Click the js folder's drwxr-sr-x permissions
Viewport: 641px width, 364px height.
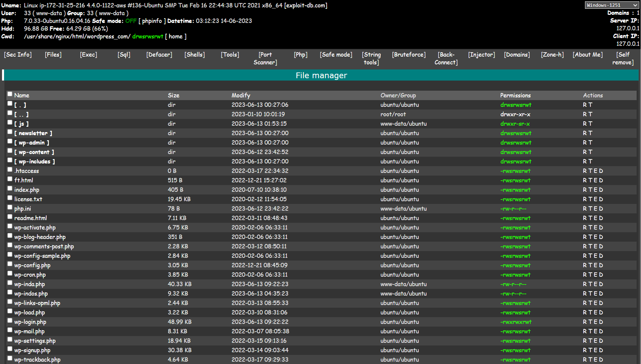(x=515, y=124)
